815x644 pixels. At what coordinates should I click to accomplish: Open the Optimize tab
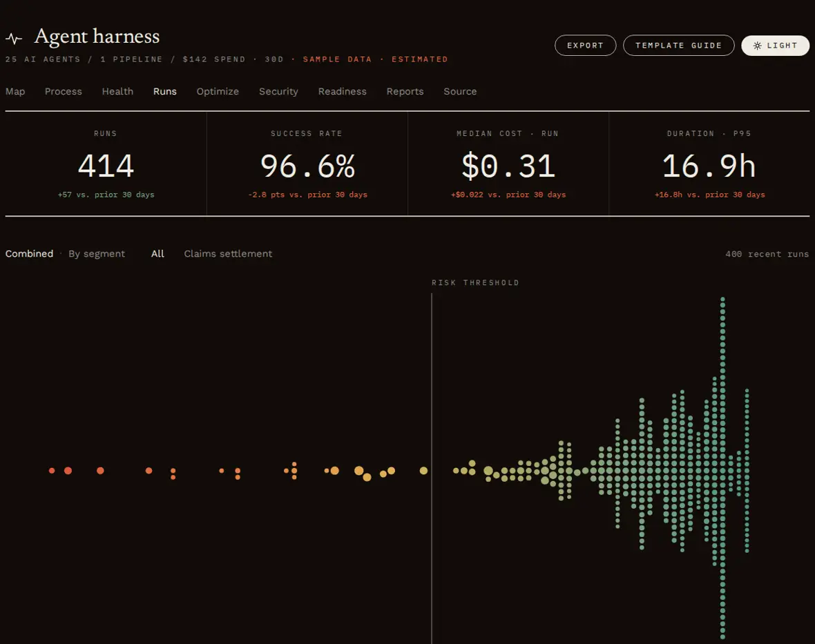pos(218,91)
